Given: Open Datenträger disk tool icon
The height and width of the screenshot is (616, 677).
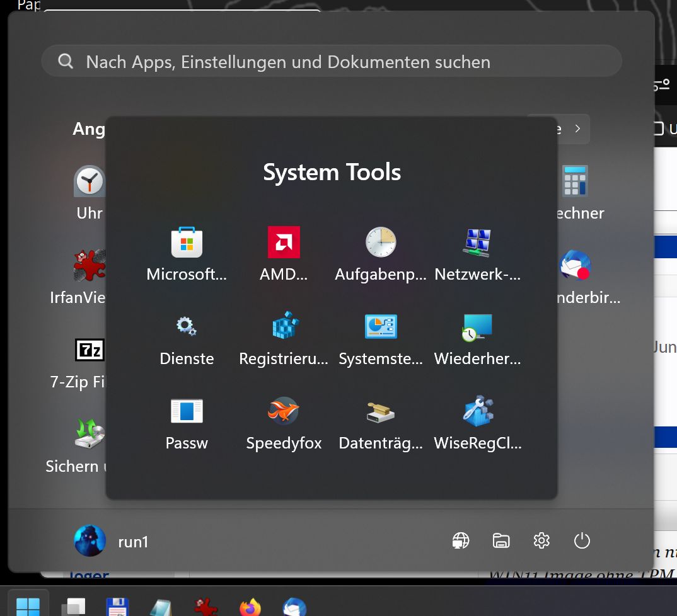Looking at the screenshot, I should [x=380, y=413].
